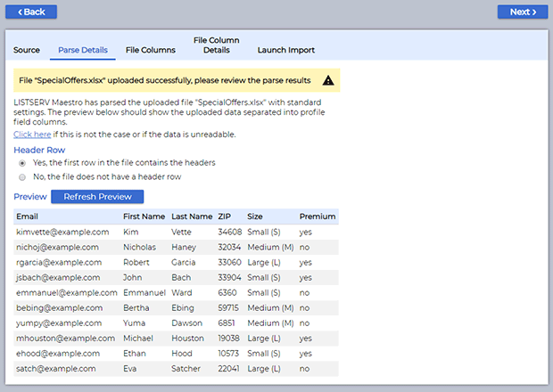Click the Preview section label
The width and height of the screenshot is (553, 392).
point(30,197)
